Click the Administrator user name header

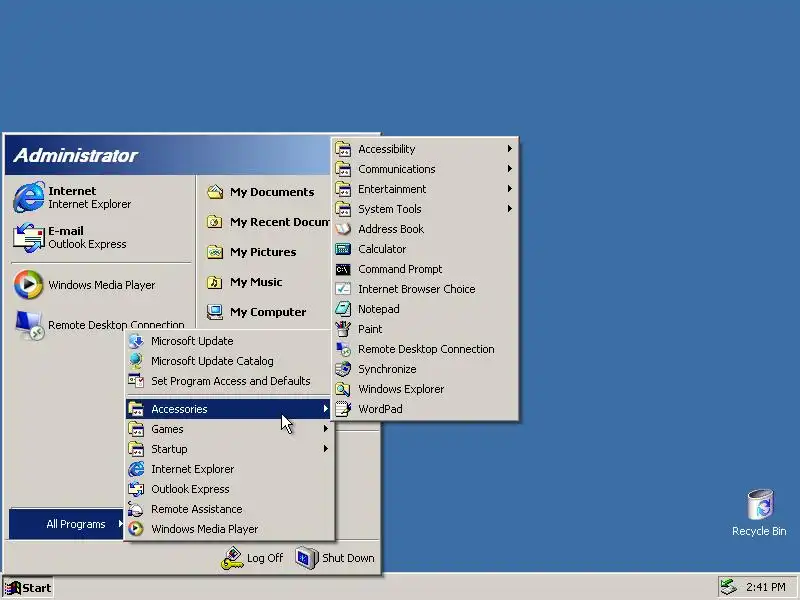coord(75,155)
